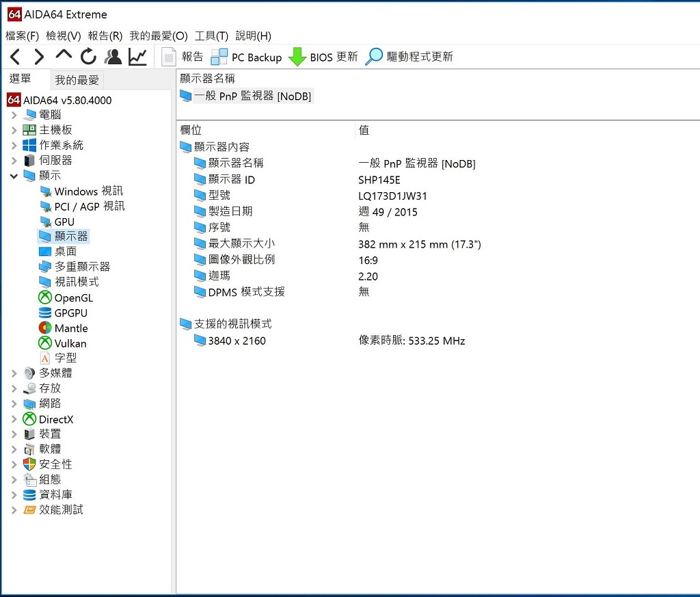Expand the 組態 tree node
The image size is (700, 597).
tap(14, 479)
